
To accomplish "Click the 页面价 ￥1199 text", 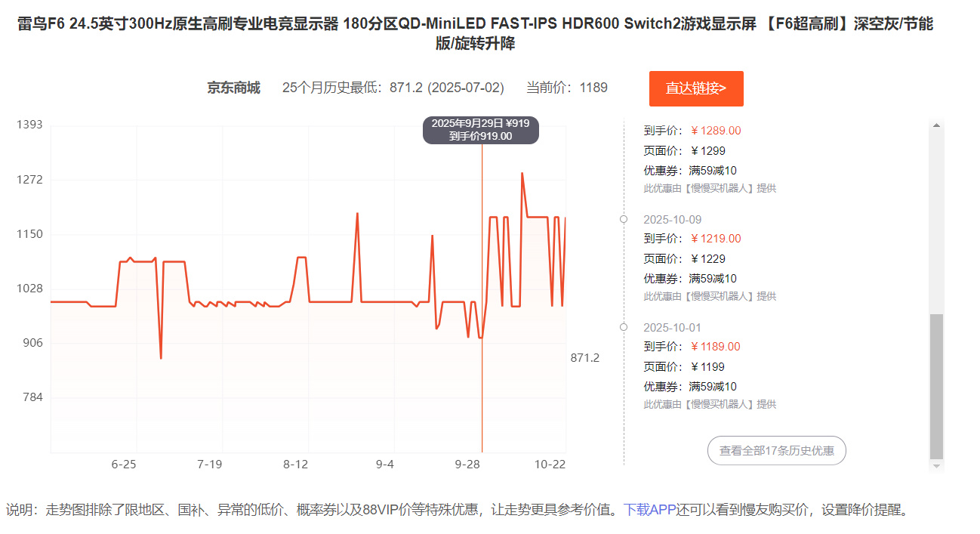I will click(684, 367).
